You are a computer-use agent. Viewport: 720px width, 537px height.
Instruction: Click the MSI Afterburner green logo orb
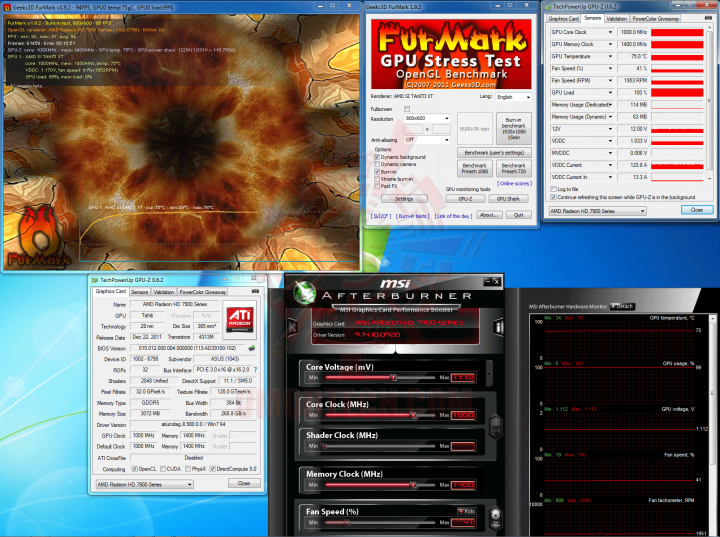pos(304,294)
